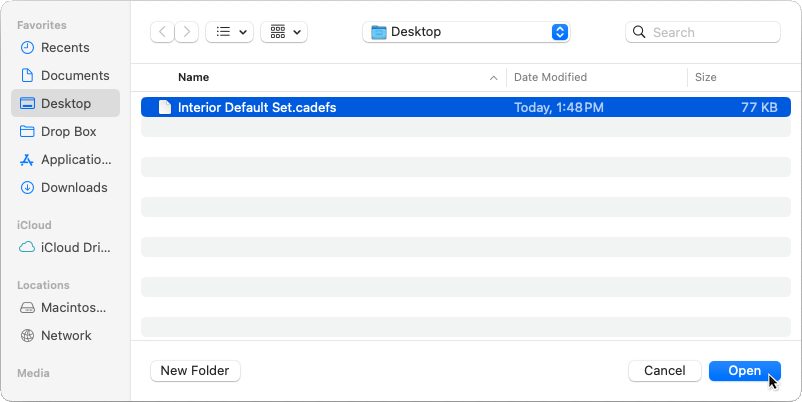Open iCloud Drive in the sidebar

[x=65, y=248]
